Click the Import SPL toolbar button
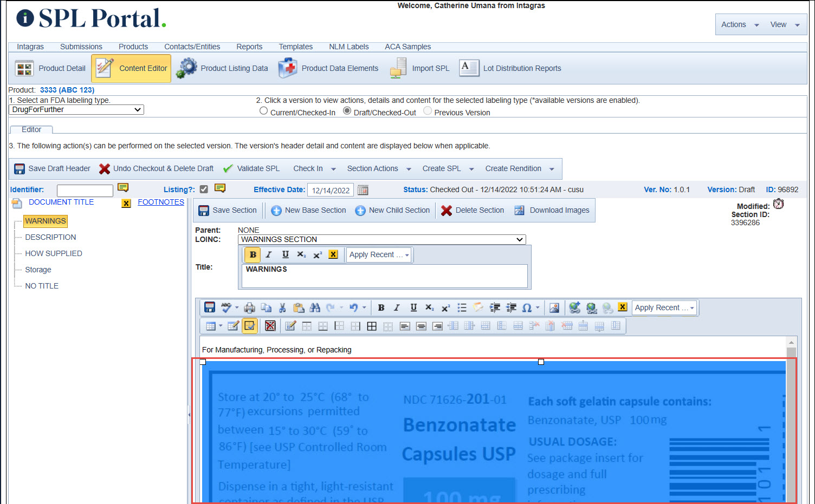815x504 pixels. (x=420, y=68)
